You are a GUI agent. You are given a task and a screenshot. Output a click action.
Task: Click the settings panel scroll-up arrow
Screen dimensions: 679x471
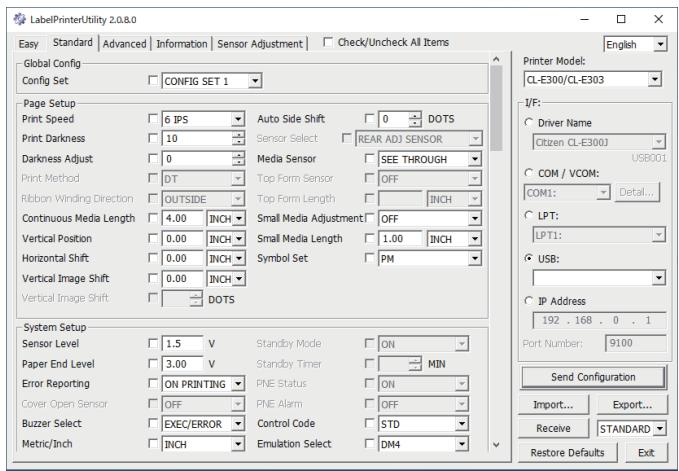(x=496, y=59)
